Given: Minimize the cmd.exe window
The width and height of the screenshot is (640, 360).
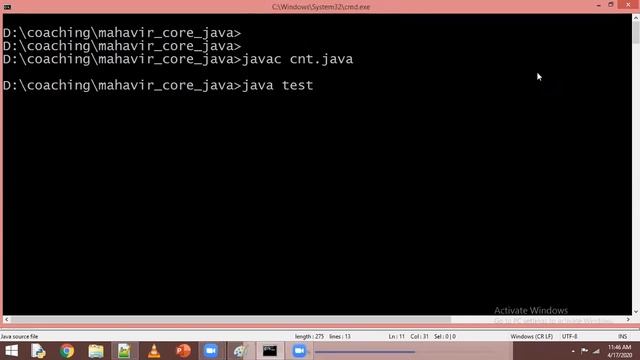Looking at the screenshot, I should coord(598,5).
